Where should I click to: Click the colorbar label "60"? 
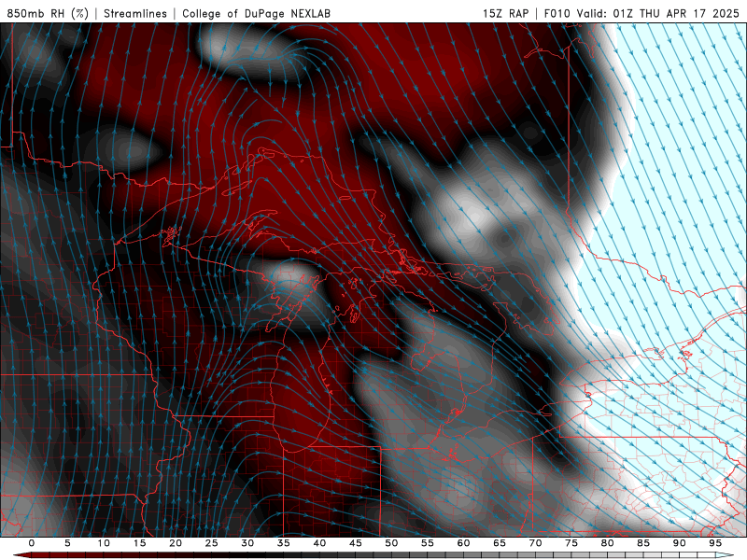click(x=463, y=543)
